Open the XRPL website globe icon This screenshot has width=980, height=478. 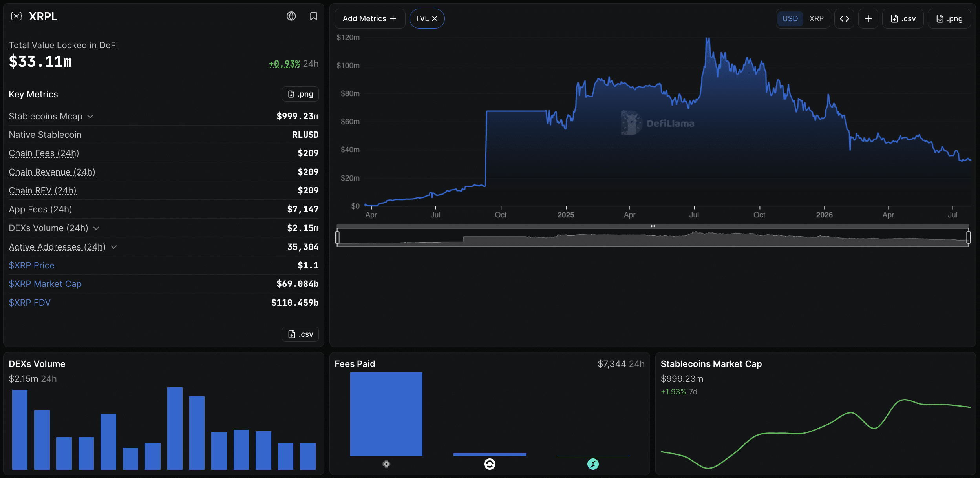pyautogui.click(x=291, y=16)
